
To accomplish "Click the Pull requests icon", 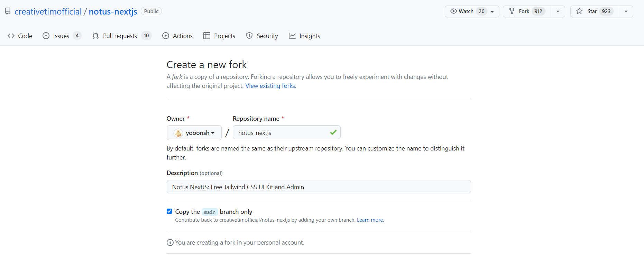I will [95, 36].
